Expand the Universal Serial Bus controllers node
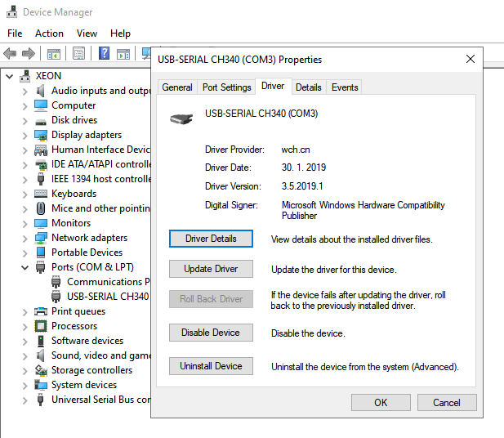Image resolution: width=504 pixels, height=438 pixels. click(25, 400)
